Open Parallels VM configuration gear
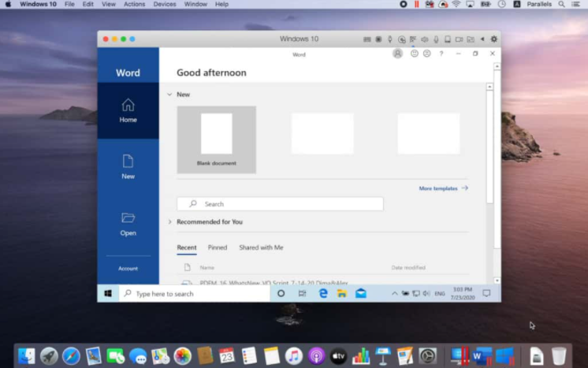Viewport: 588px width, 368px height. click(494, 39)
